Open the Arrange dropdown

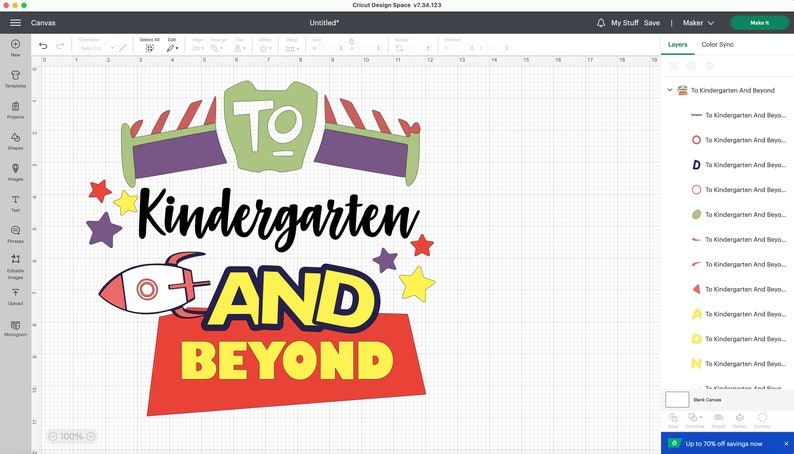click(218, 48)
